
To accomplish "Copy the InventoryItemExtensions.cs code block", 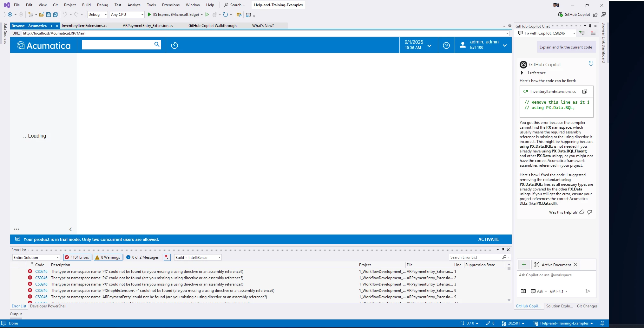I will pos(584,92).
